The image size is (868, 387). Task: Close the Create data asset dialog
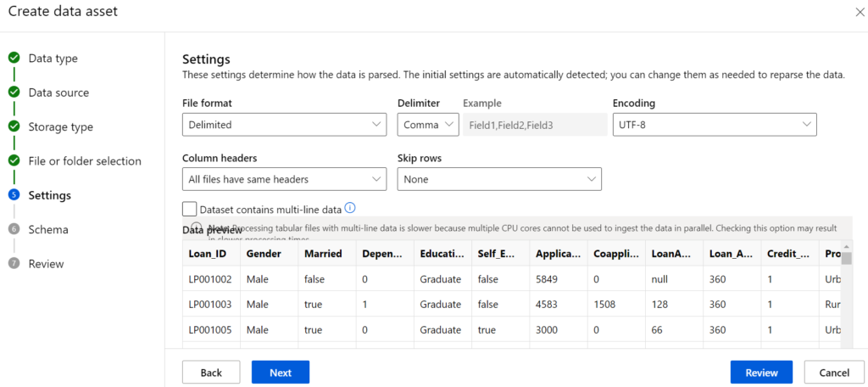tap(860, 12)
